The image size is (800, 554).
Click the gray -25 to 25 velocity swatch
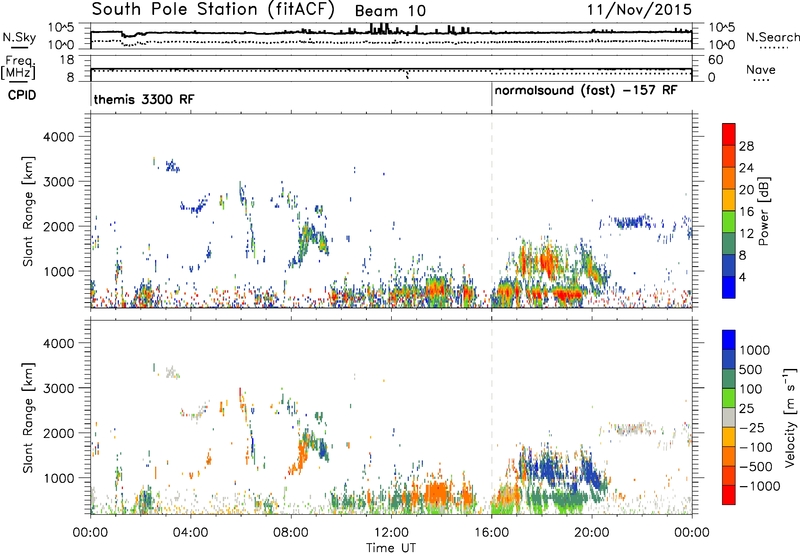tap(729, 418)
